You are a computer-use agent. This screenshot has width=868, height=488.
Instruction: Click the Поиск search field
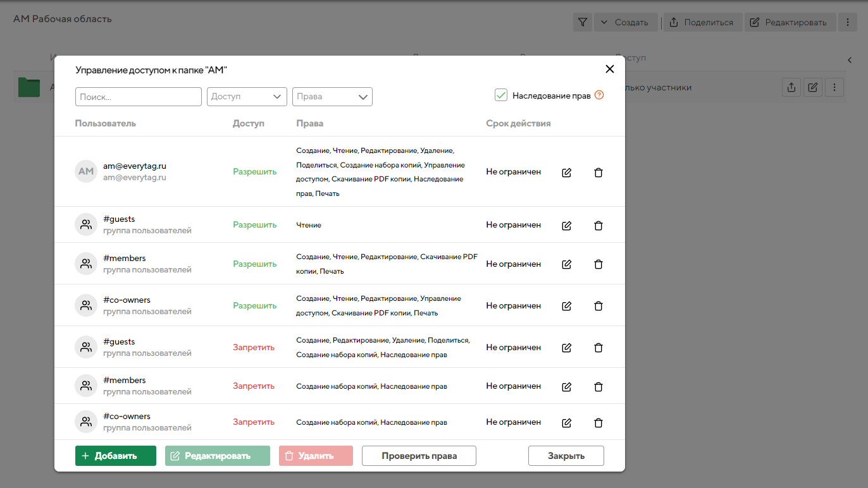(x=138, y=97)
